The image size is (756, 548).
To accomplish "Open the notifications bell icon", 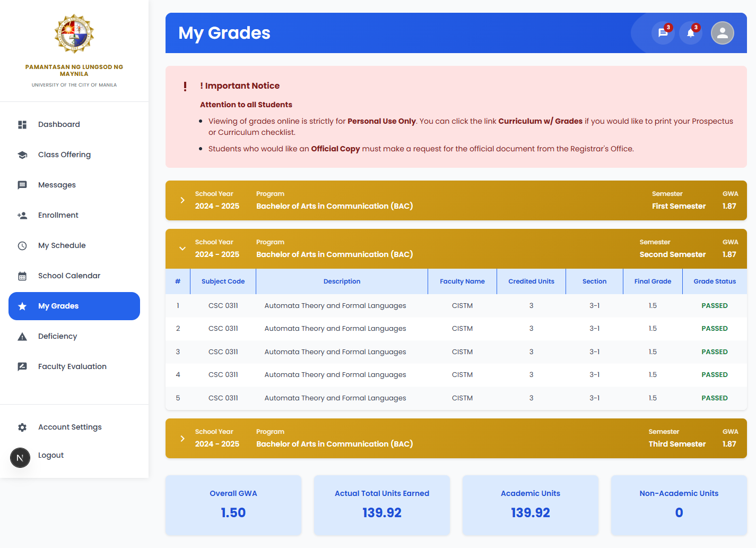I will [x=691, y=33].
